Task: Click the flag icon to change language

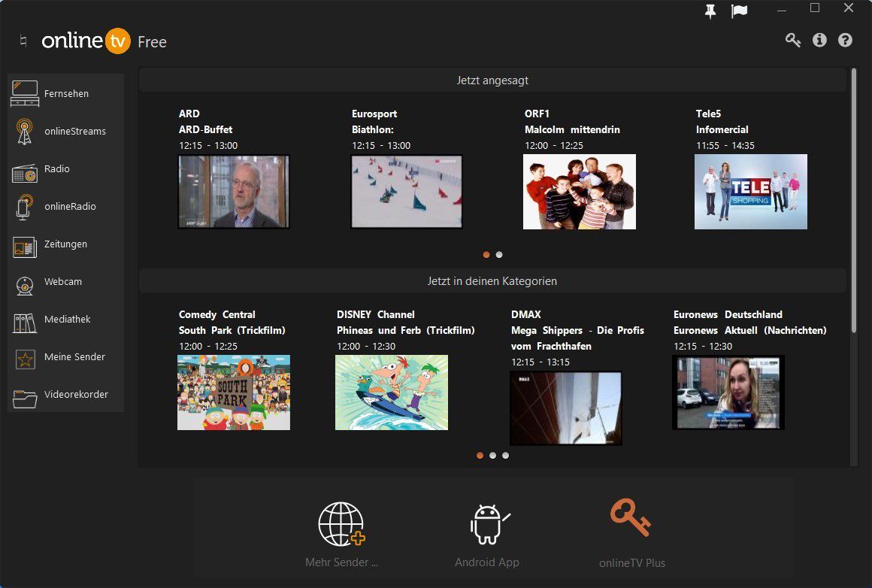Action: pos(739,11)
